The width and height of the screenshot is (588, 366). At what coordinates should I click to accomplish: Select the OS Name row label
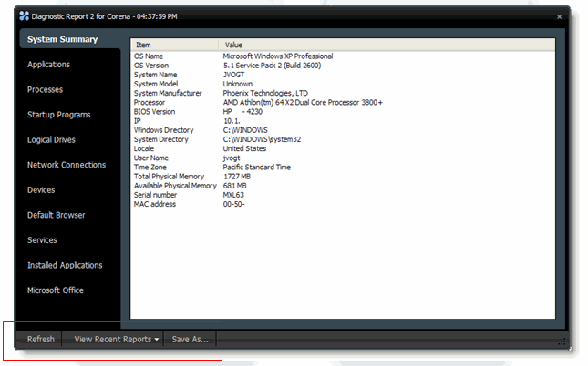pyautogui.click(x=149, y=56)
